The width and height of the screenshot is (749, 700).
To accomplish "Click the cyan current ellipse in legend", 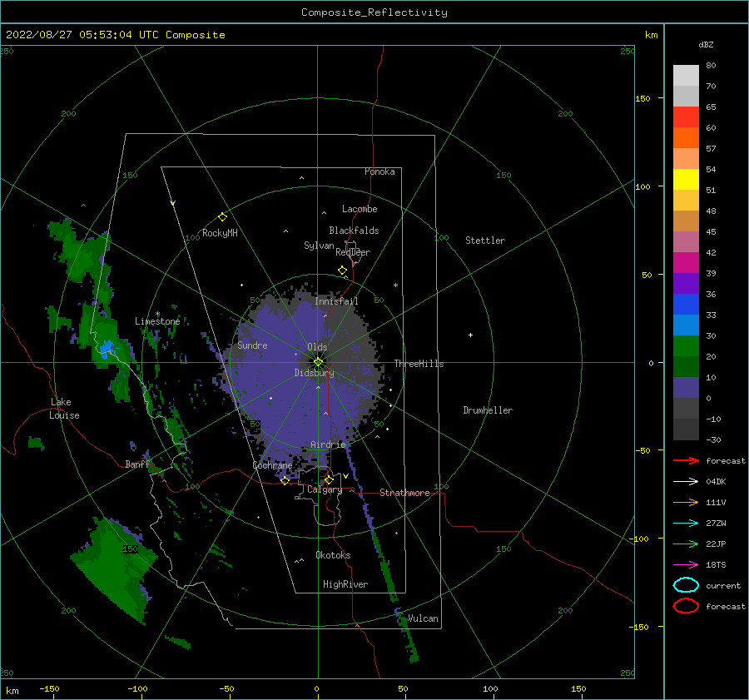I will click(686, 585).
